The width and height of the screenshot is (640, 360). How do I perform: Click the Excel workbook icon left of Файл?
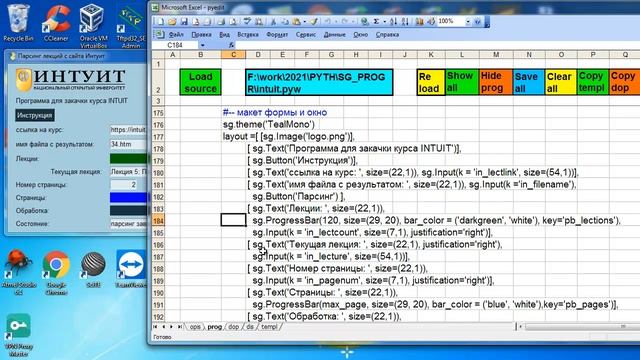point(160,34)
